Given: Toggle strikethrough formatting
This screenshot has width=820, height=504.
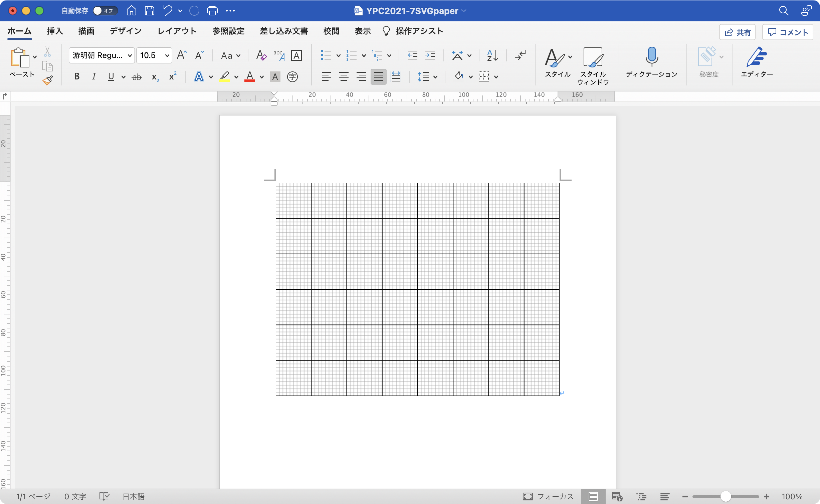Looking at the screenshot, I should click(x=137, y=77).
